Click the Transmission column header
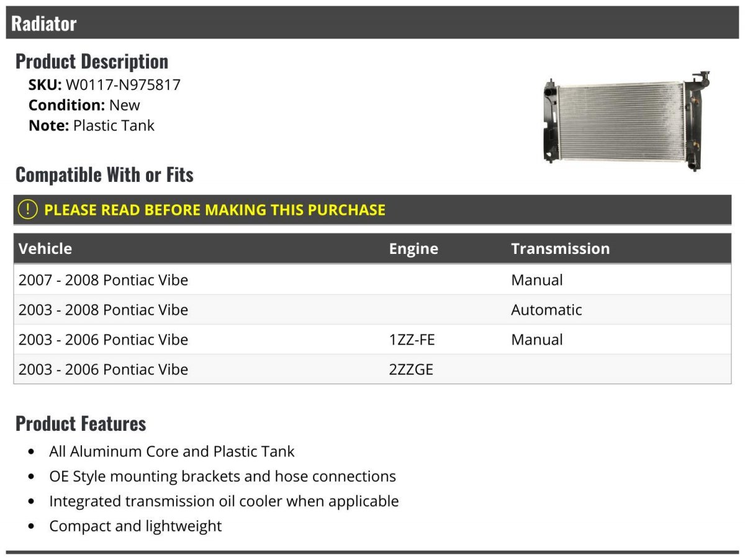745x560 pixels. (560, 249)
